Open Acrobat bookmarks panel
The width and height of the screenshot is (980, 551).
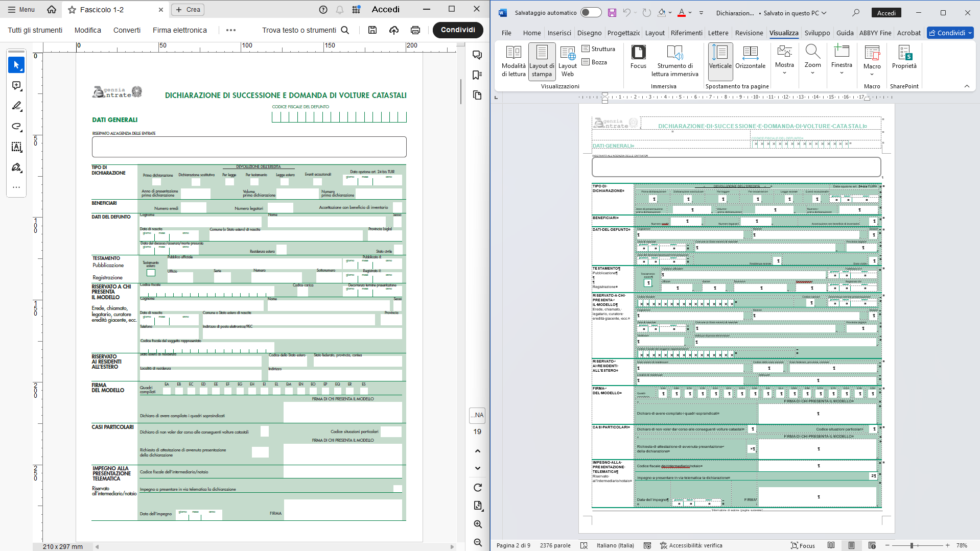(477, 75)
